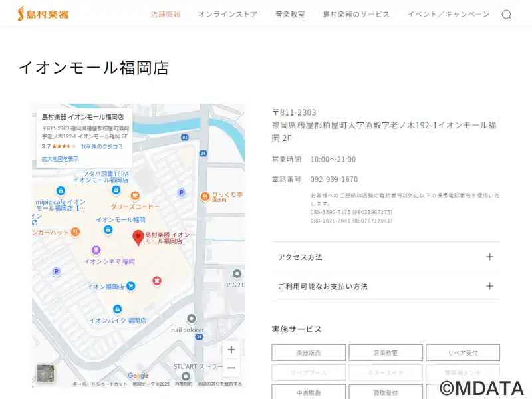Image resolution: width=532 pixels, height=399 pixels.
Task: Click the 楽器販売 service button
Action: 309,353
